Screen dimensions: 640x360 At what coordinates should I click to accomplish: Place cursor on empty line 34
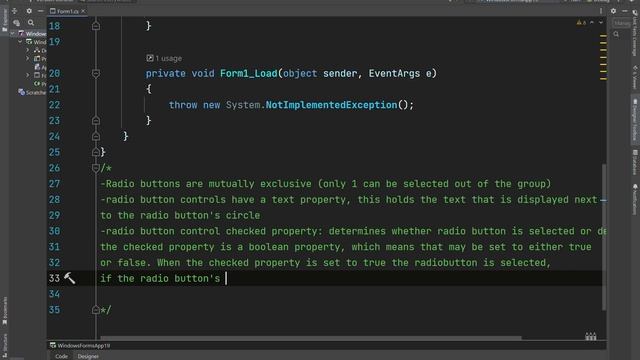click(351, 294)
